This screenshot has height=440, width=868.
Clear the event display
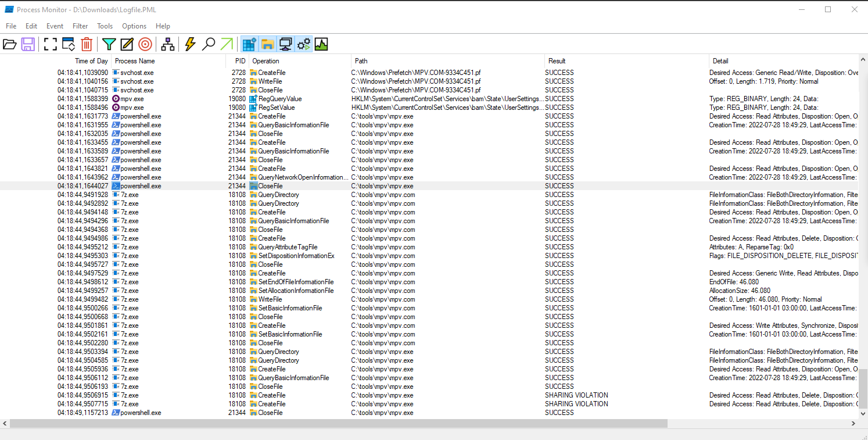coord(87,44)
